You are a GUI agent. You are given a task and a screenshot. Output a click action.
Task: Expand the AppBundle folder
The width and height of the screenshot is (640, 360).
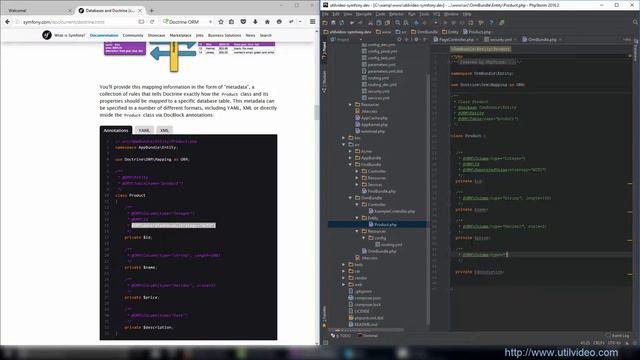point(350,158)
